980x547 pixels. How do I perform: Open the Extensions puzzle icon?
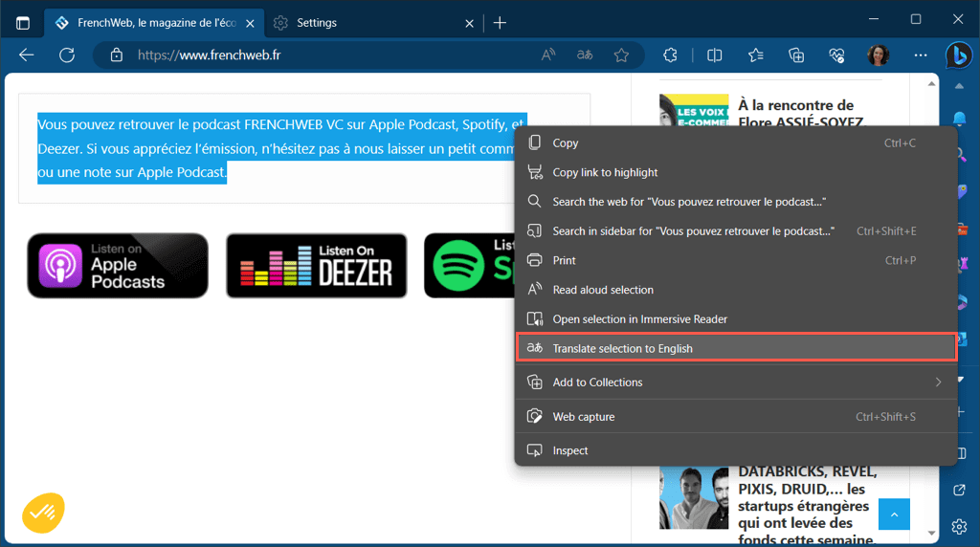[x=671, y=55]
